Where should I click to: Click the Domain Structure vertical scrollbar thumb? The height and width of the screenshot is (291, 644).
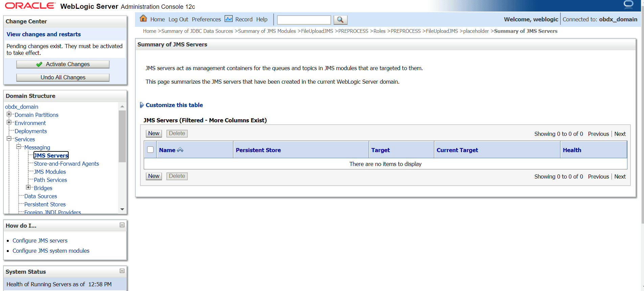(x=122, y=136)
